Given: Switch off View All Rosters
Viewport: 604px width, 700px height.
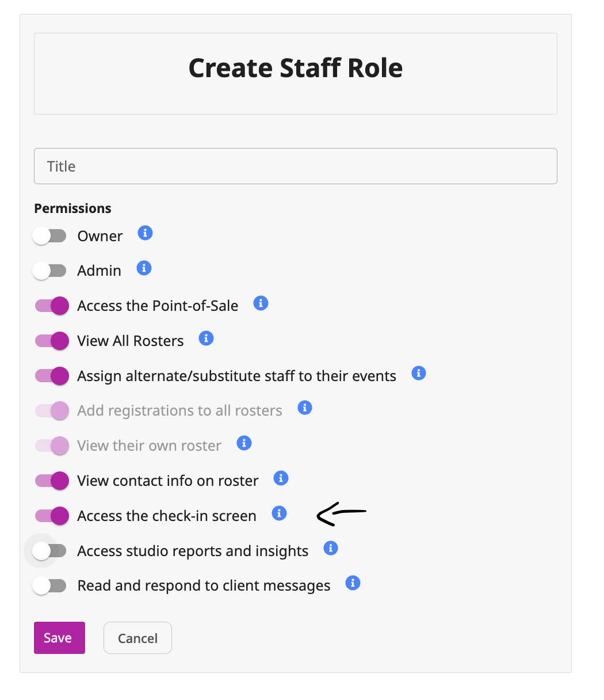Looking at the screenshot, I should click(52, 341).
